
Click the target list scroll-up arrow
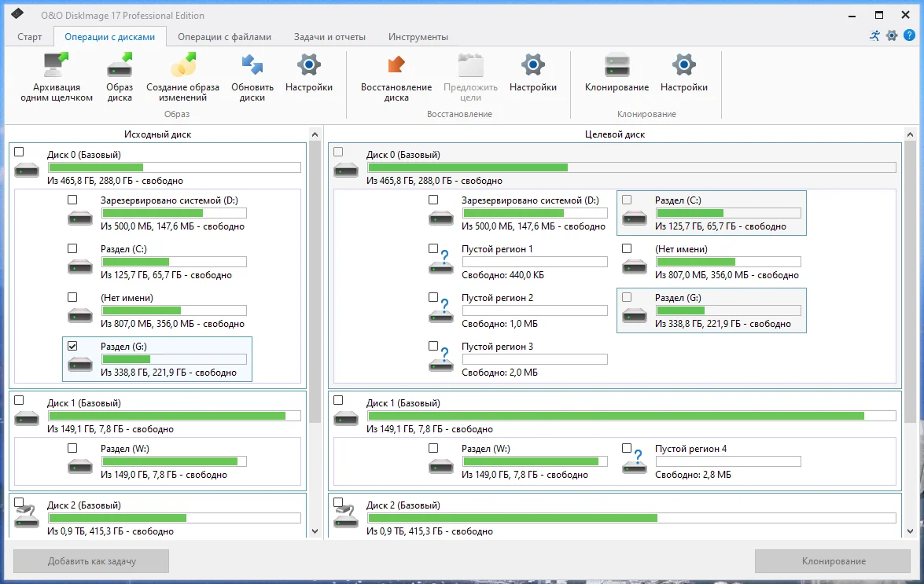(911, 134)
